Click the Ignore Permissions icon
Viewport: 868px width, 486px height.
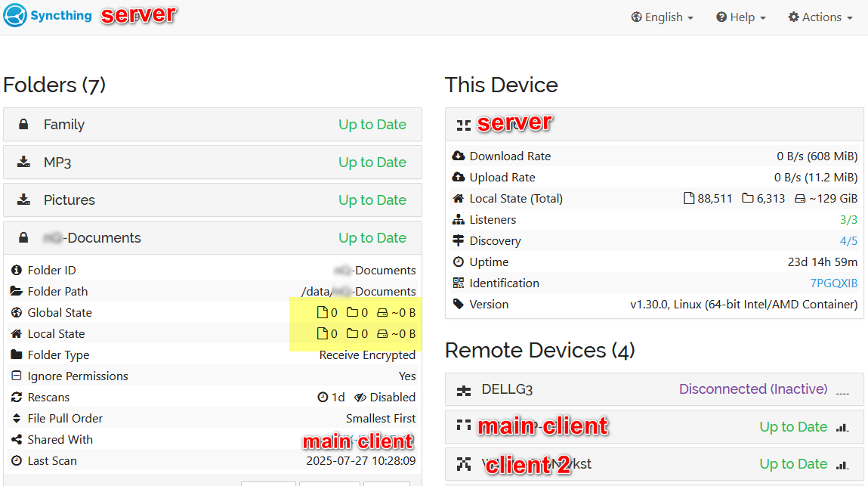[17, 376]
